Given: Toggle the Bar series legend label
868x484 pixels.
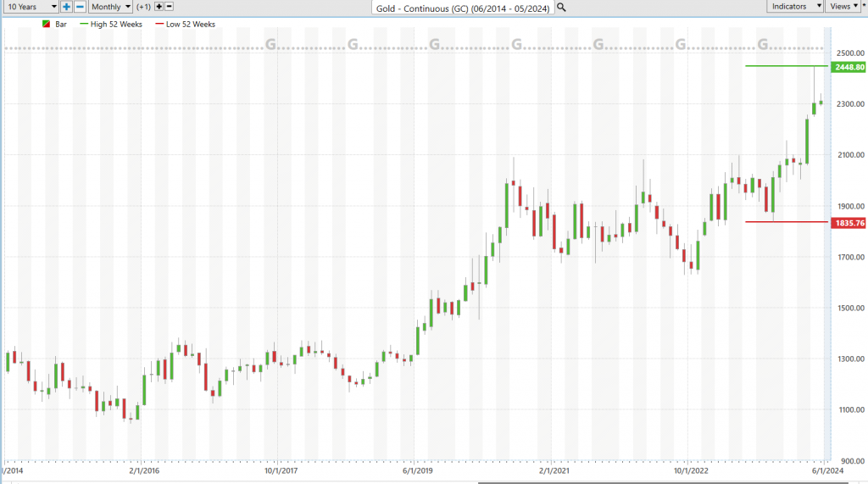Looking at the screenshot, I should point(61,25).
